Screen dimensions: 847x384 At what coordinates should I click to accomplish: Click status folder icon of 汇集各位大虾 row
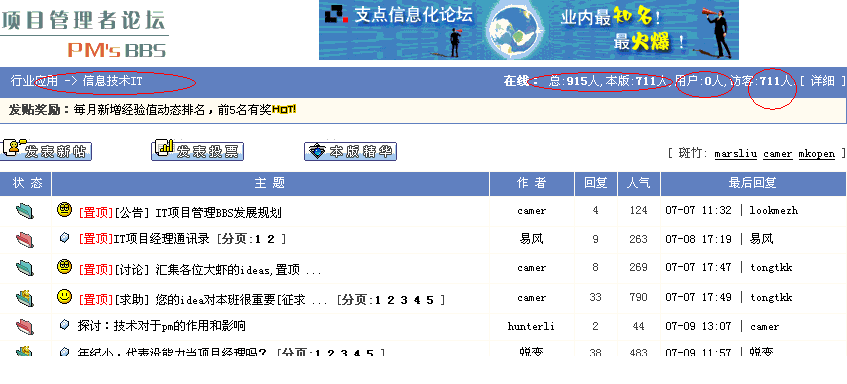point(25,268)
